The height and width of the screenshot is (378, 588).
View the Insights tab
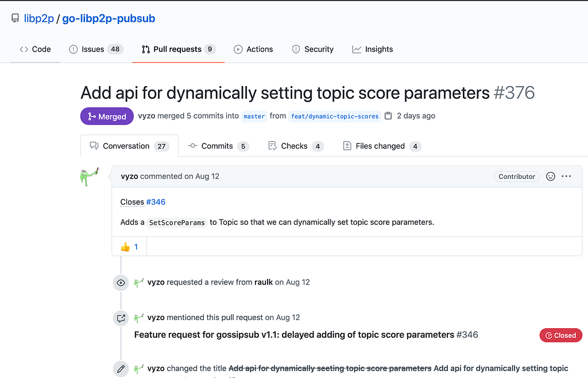click(x=373, y=49)
